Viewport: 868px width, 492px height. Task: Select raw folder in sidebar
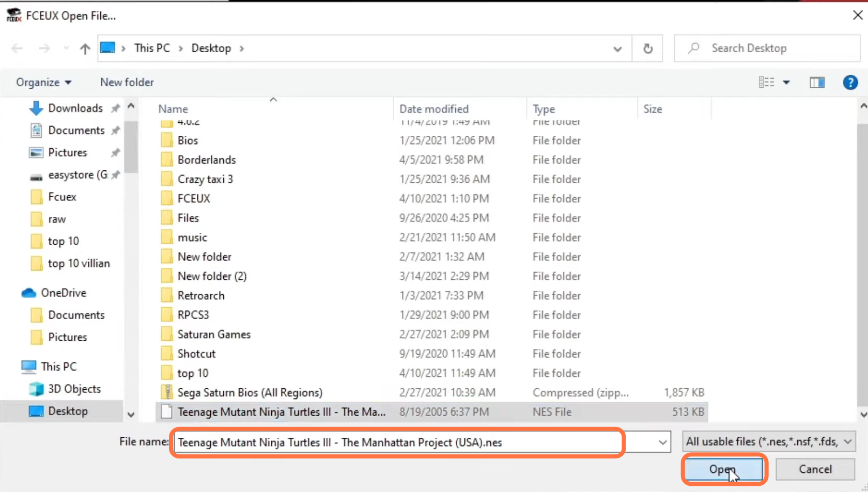(x=57, y=219)
